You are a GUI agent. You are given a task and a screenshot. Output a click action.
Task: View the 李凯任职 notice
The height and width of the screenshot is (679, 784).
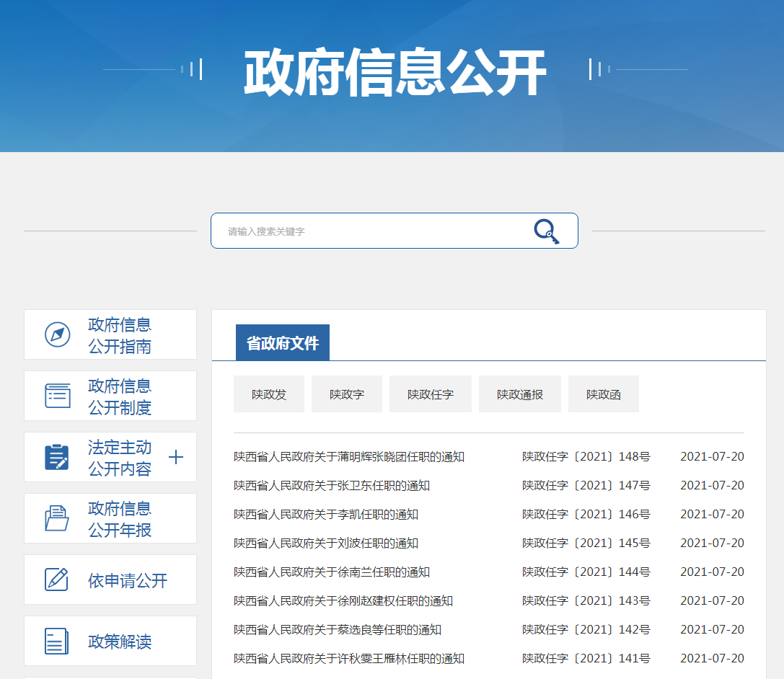pyautogui.click(x=326, y=515)
